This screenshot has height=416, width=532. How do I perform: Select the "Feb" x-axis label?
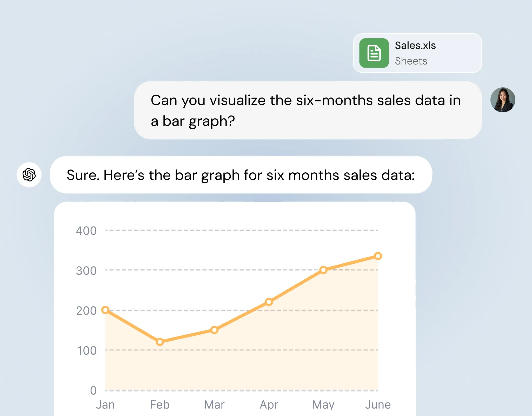160,405
